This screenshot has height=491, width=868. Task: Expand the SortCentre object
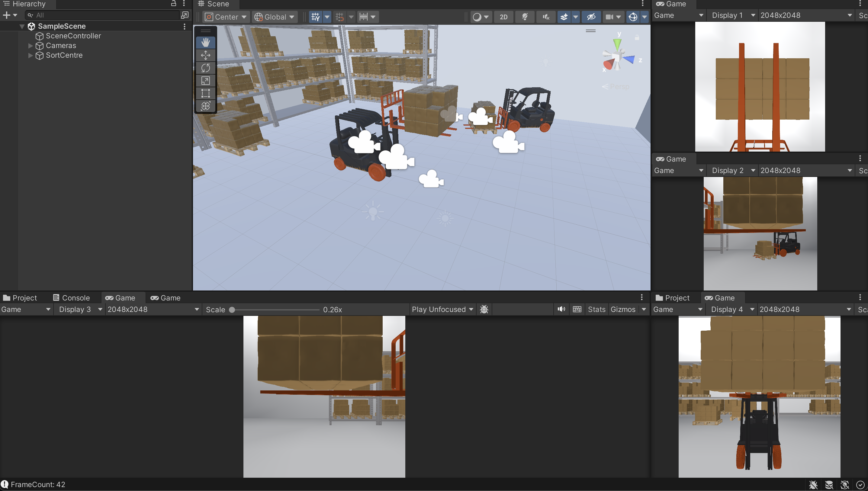(30, 55)
